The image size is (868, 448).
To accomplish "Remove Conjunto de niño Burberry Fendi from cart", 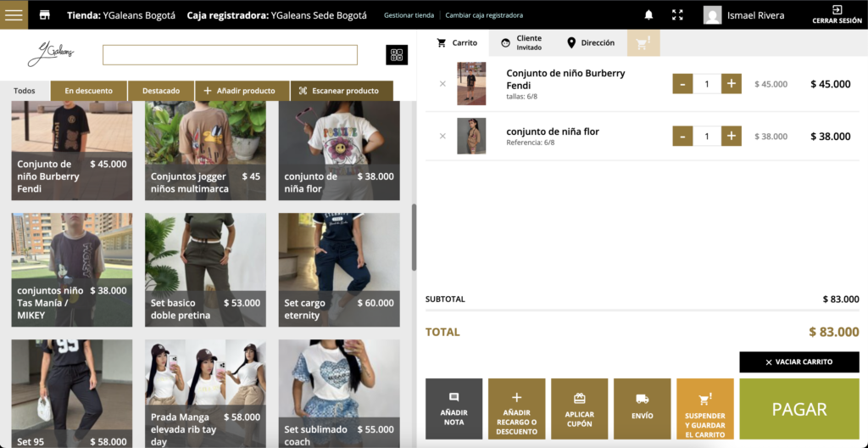I will (442, 84).
